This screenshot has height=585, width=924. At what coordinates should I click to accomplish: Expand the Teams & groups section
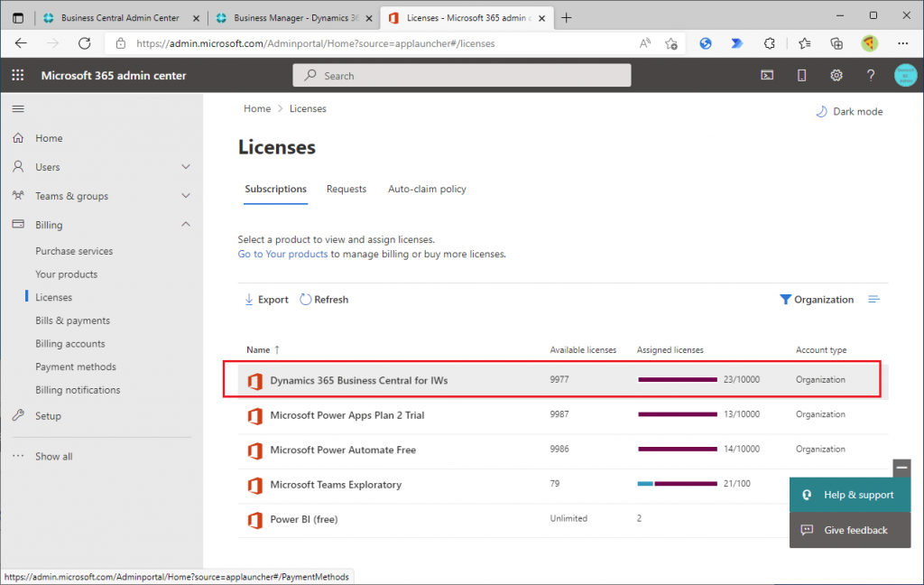click(x=186, y=196)
